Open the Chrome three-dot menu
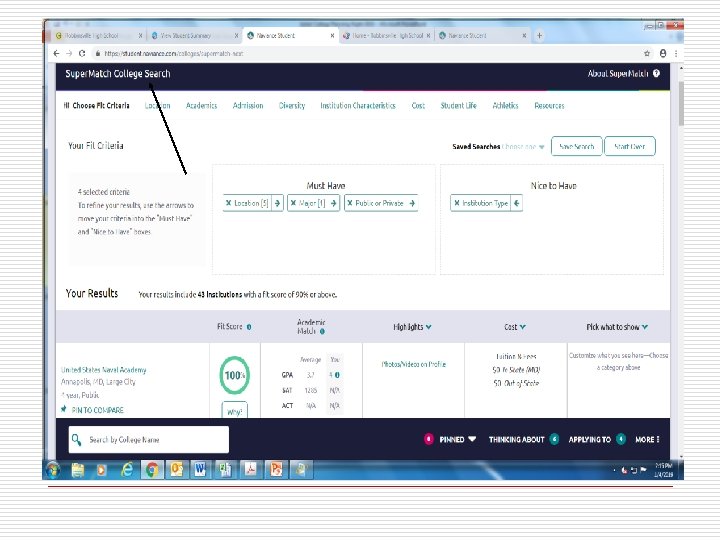The height and width of the screenshot is (540, 720). [x=676, y=53]
